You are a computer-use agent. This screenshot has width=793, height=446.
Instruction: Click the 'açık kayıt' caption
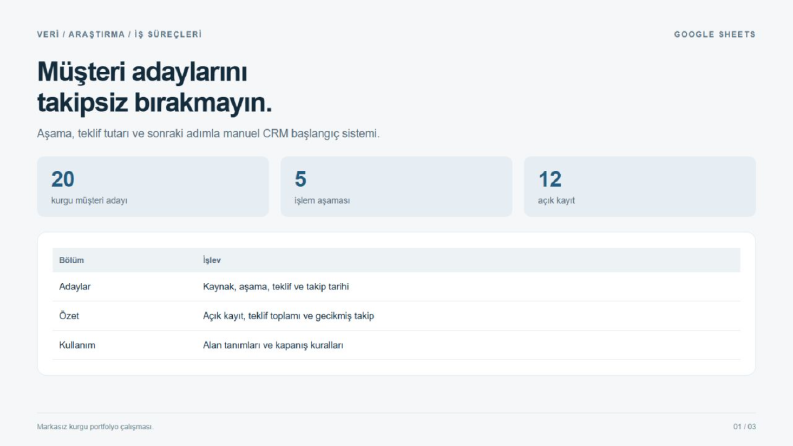coord(556,200)
